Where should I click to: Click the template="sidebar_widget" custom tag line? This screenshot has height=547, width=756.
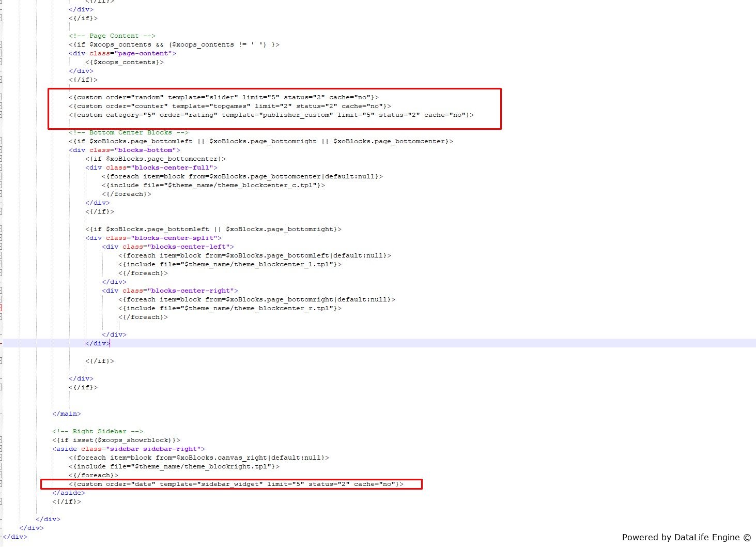tap(236, 484)
